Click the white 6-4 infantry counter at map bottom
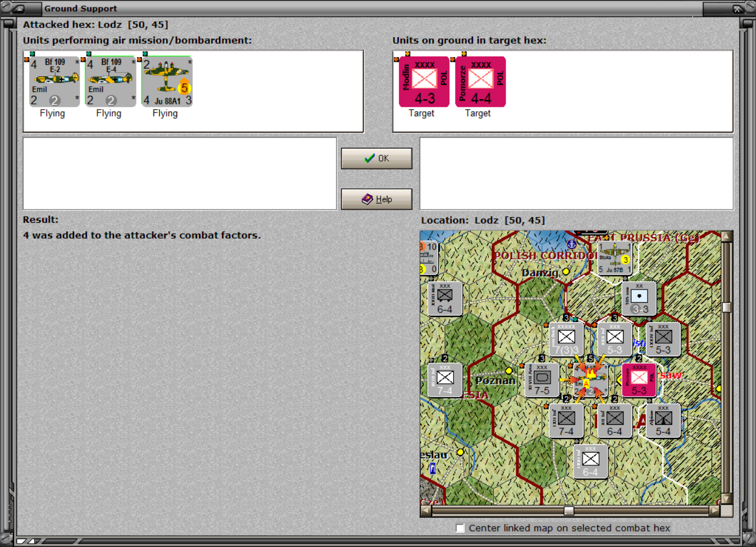The height and width of the screenshot is (547, 756). click(x=590, y=461)
